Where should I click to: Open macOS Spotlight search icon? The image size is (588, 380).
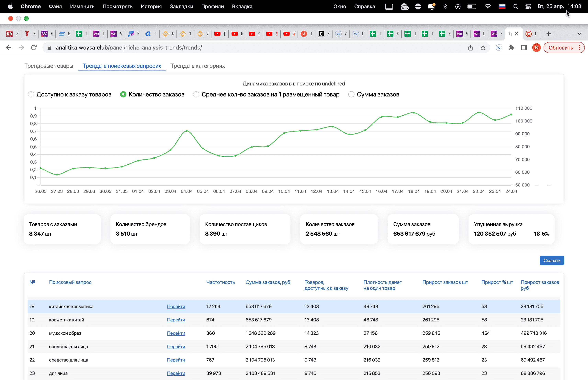(x=515, y=7)
